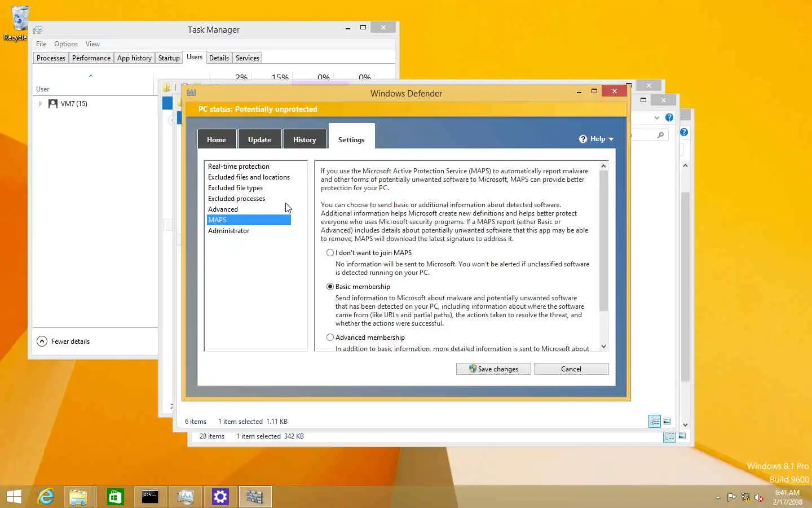Expand VM7 user in Task Manager

(40, 104)
